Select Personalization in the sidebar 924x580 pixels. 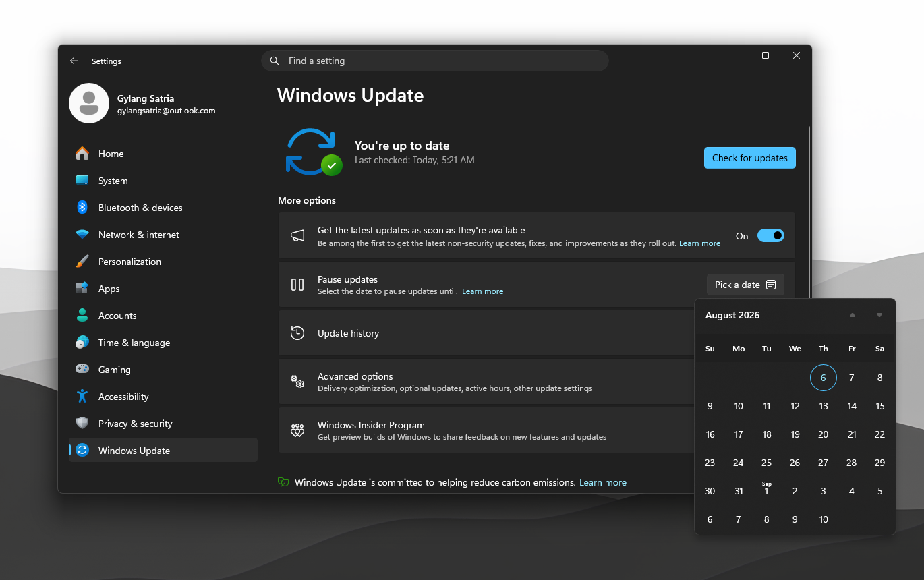(x=163, y=262)
